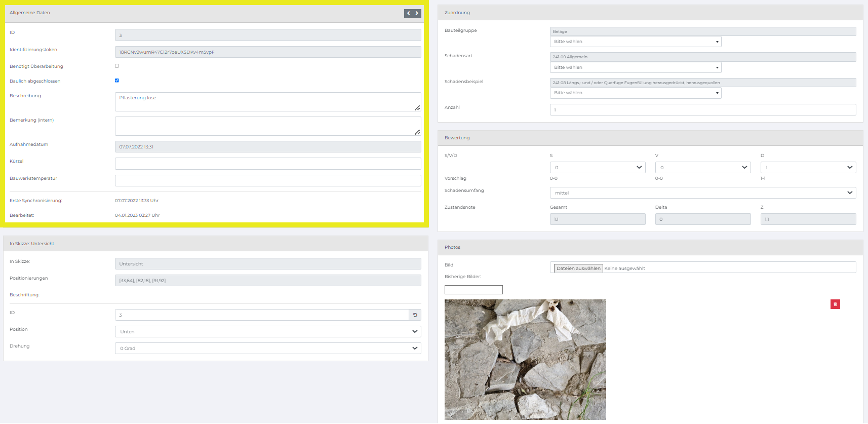This screenshot has width=868, height=424.
Task: Open the Position Unten dropdown
Action: pos(268,332)
